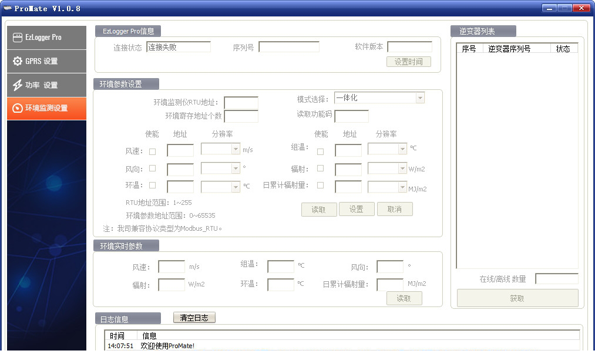This screenshot has width=595, height=364.
Task: Click the log timestamp 14:07:51
Action: (120, 346)
